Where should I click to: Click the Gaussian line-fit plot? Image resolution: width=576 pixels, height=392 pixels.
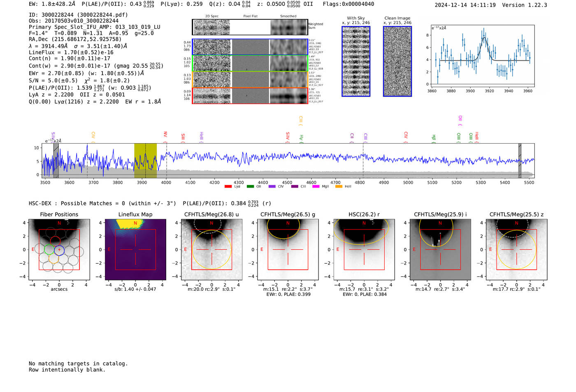coord(482,56)
